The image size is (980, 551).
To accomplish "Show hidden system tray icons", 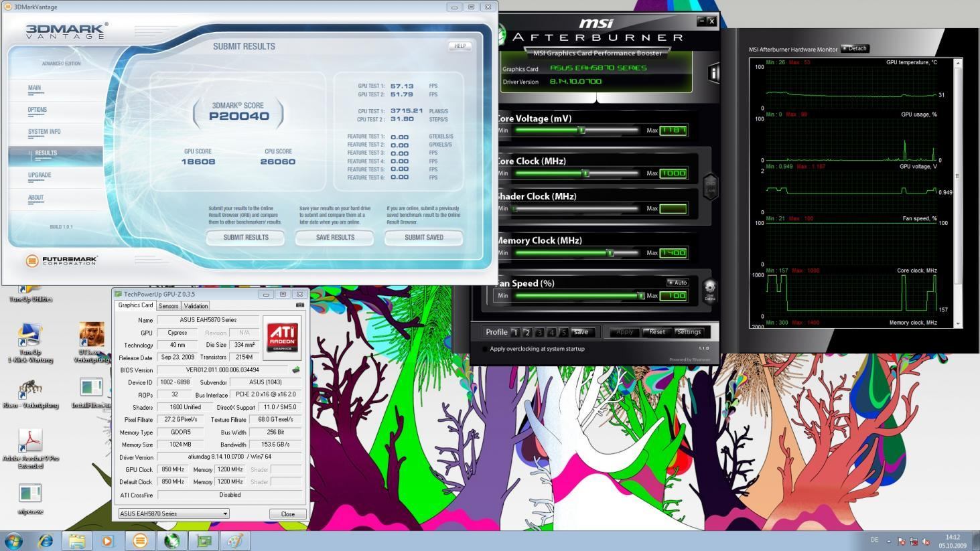I will (889, 542).
